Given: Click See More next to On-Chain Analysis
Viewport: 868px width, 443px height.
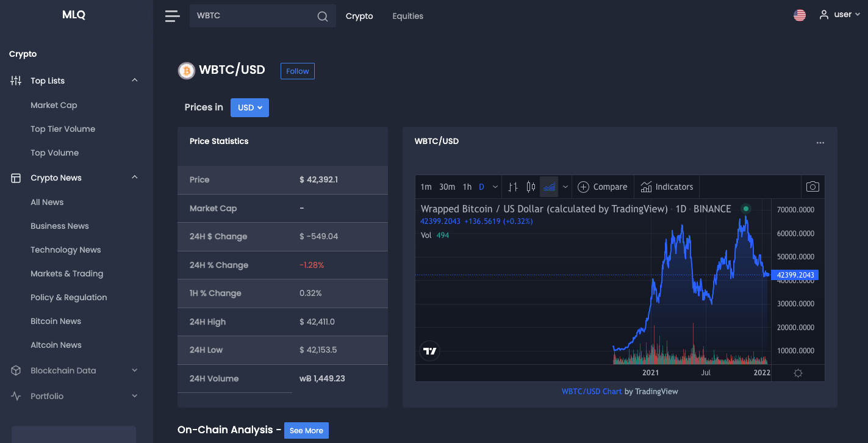Looking at the screenshot, I should point(306,430).
